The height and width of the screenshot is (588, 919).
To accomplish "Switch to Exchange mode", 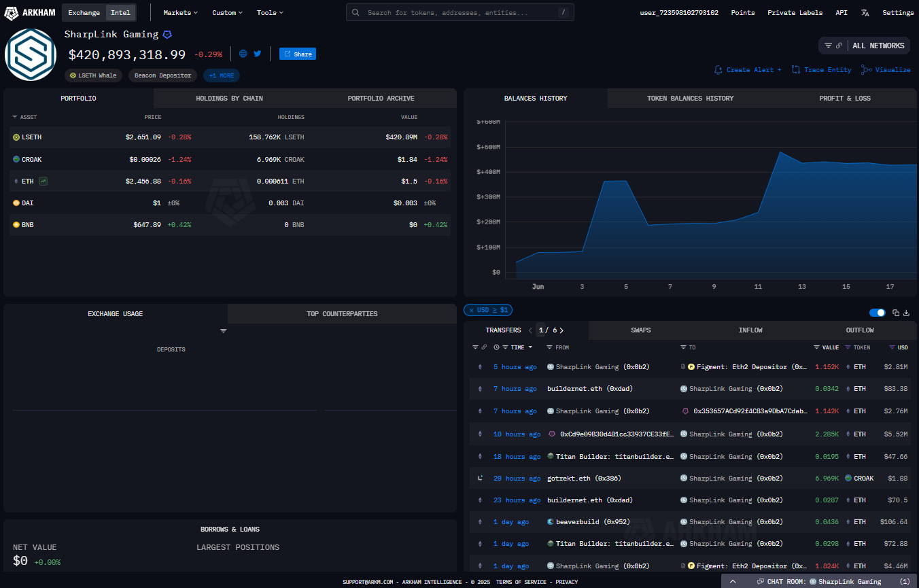I will click(x=84, y=12).
